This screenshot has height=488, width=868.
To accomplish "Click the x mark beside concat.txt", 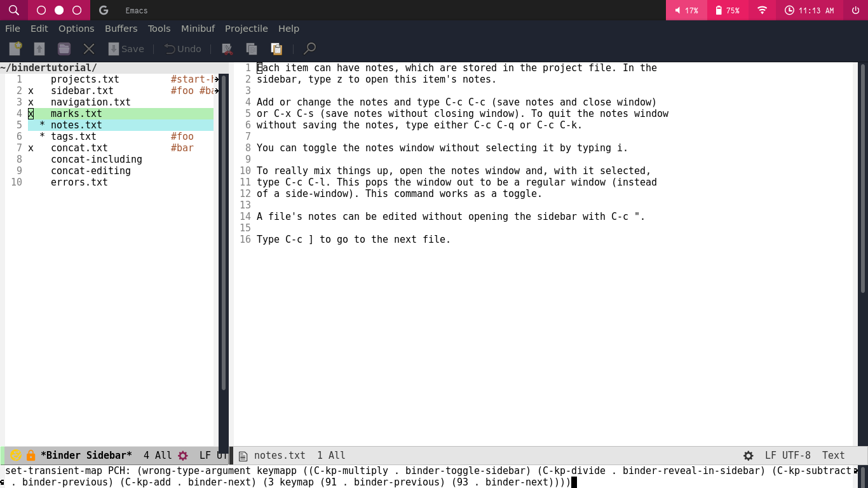I will click(31, 148).
